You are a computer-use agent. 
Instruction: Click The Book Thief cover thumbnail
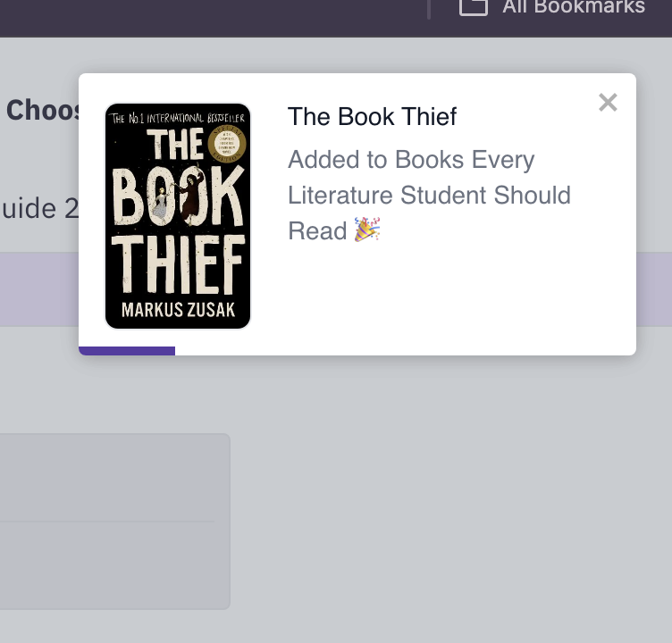[178, 216]
